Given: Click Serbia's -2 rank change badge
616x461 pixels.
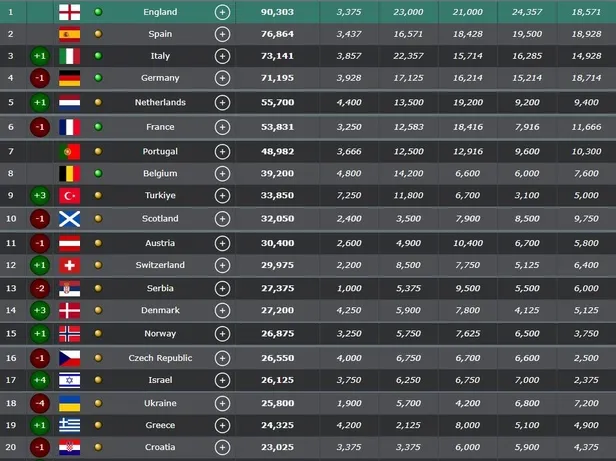Looking at the screenshot, I should (x=39, y=288).
